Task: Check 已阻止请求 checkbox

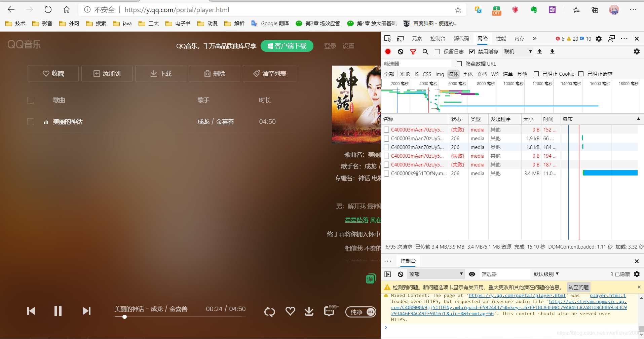Action: point(581,74)
